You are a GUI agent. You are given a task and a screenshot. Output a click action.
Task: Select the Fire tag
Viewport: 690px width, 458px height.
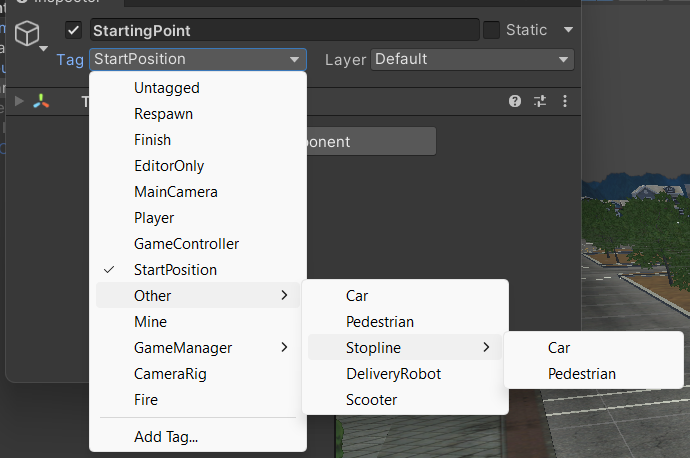[198, 399]
